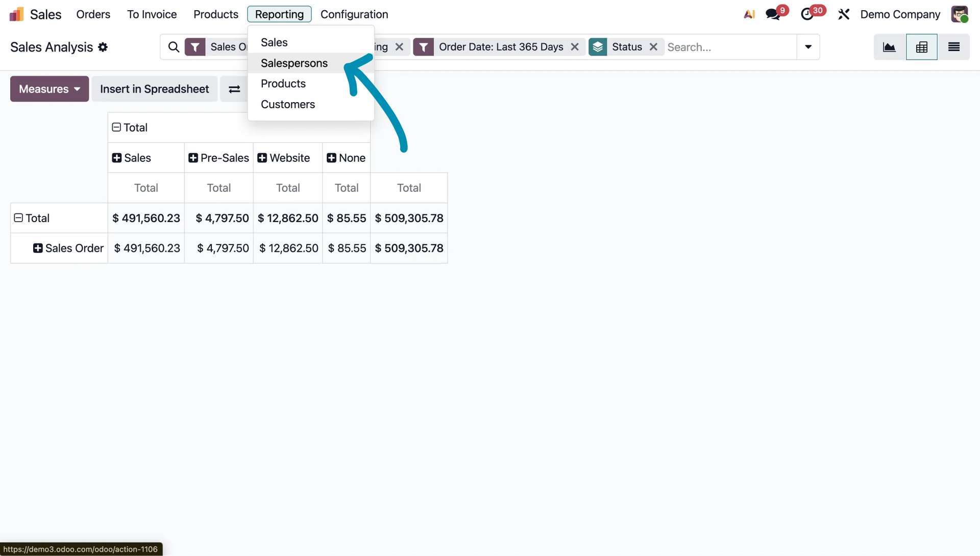The image size is (980, 556).
Task: Click the flip axis arrows button
Action: click(234, 89)
